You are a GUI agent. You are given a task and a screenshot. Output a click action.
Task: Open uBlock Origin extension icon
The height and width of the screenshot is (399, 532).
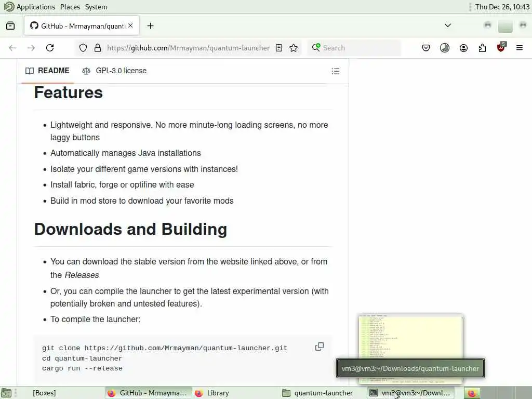coord(501,47)
